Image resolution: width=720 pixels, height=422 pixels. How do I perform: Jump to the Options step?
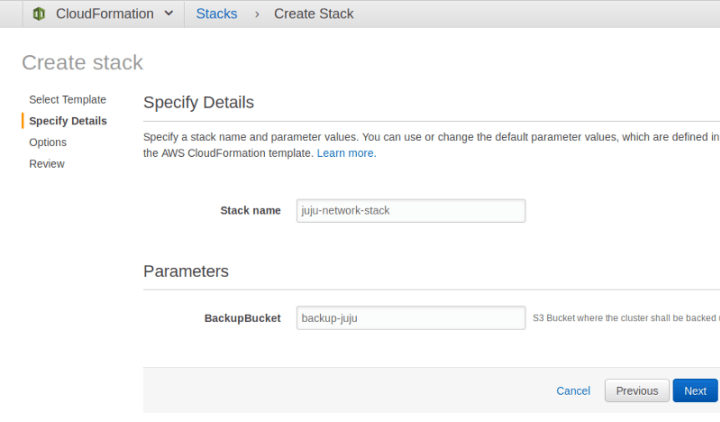pyautogui.click(x=48, y=142)
